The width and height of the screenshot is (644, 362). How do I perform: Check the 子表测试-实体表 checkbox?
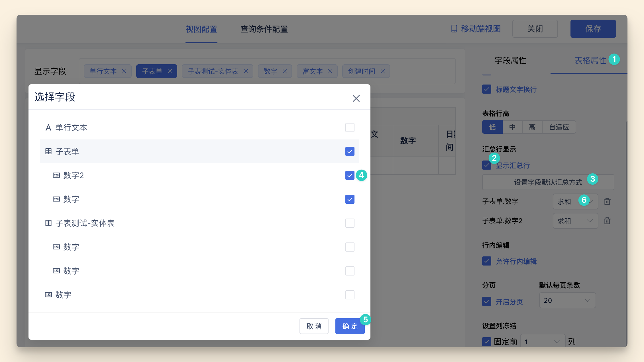pyautogui.click(x=350, y=223)
